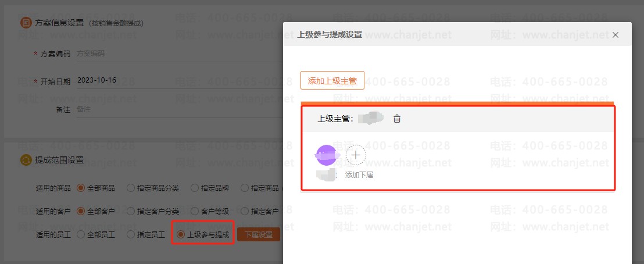Close the 上级参与提成设置 dialog

point(616,35)
